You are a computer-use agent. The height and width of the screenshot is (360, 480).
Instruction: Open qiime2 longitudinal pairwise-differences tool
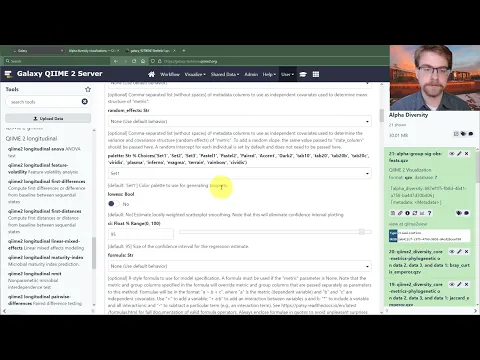click(45, 300)
